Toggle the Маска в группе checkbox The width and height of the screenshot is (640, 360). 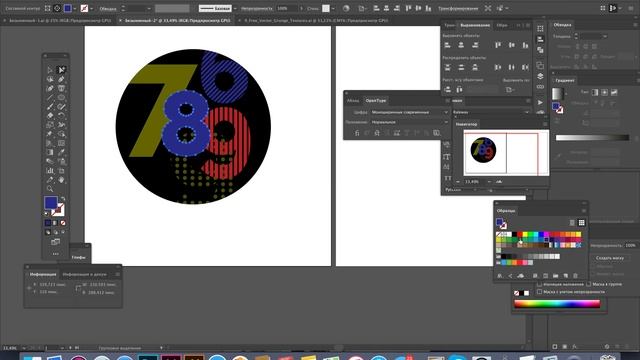tap(589, 284)
